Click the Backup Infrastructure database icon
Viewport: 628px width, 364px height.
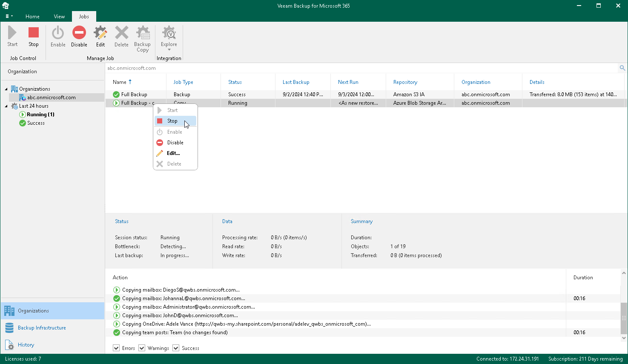pos(9,328)
